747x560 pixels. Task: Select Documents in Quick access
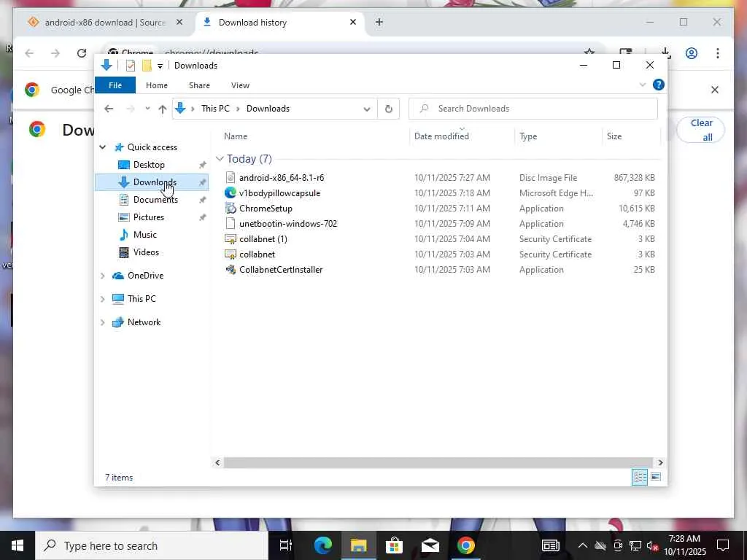coord(155,200)
